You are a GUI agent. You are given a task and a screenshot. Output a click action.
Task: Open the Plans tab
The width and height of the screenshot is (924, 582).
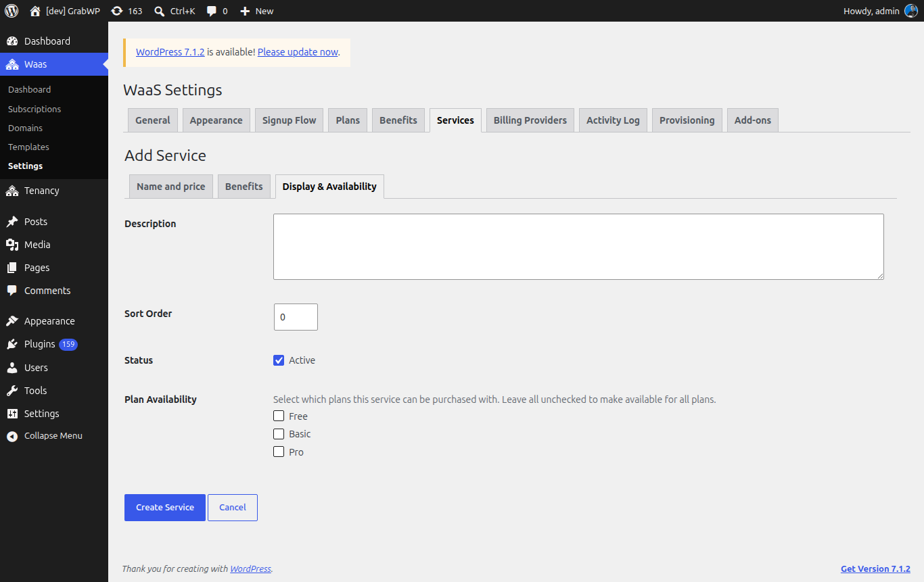348,120
